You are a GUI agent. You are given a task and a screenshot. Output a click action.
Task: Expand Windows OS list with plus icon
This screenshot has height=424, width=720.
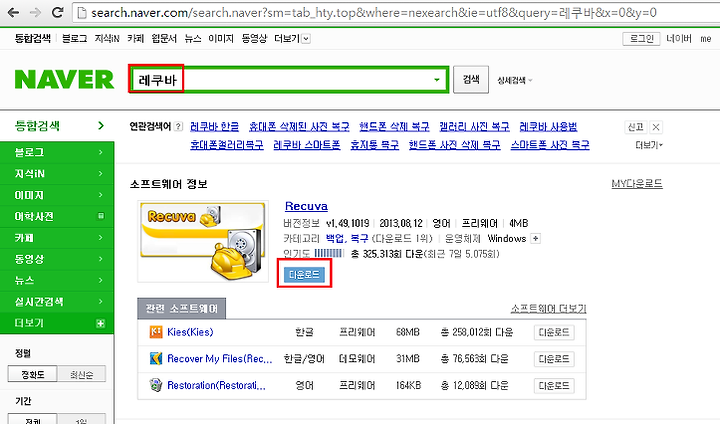[x=535, y=238]
